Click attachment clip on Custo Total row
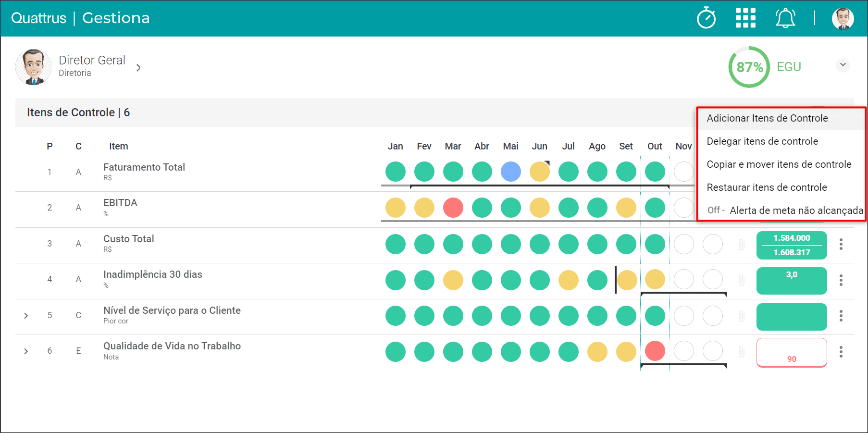868x433 pixels. (742, 245)
